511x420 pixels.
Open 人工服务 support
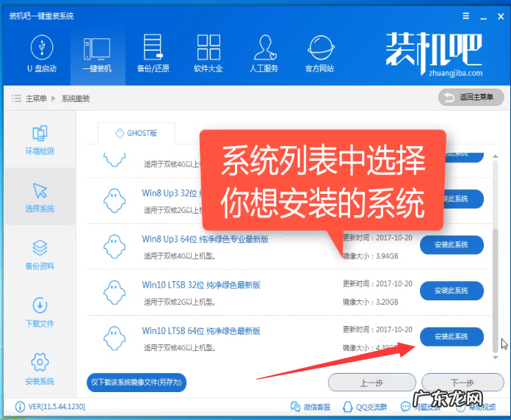pos(264,54)
